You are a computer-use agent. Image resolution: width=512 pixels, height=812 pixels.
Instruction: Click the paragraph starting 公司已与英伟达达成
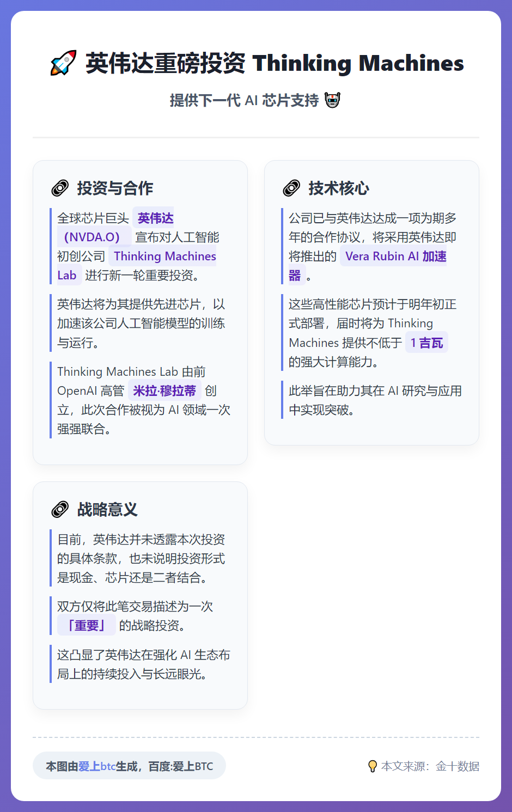pos(373,247)
